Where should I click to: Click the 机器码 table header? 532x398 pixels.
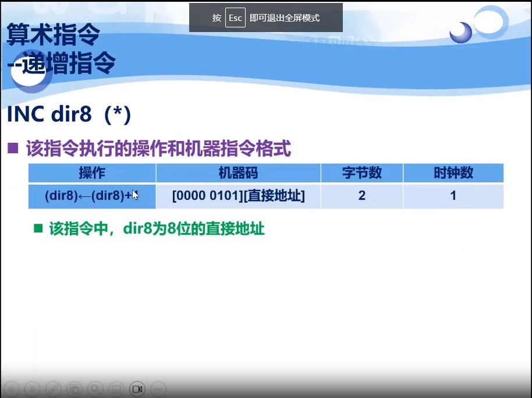(238, 173)
